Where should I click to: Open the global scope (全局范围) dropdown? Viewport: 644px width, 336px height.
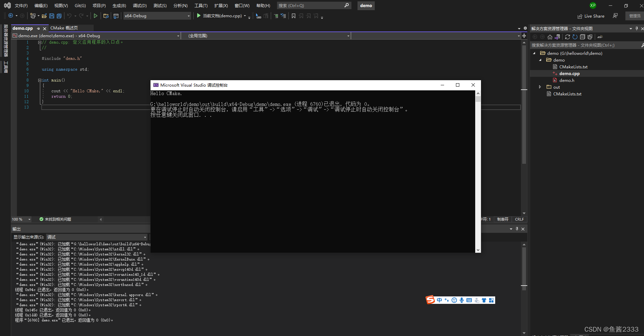click(266, 36)
